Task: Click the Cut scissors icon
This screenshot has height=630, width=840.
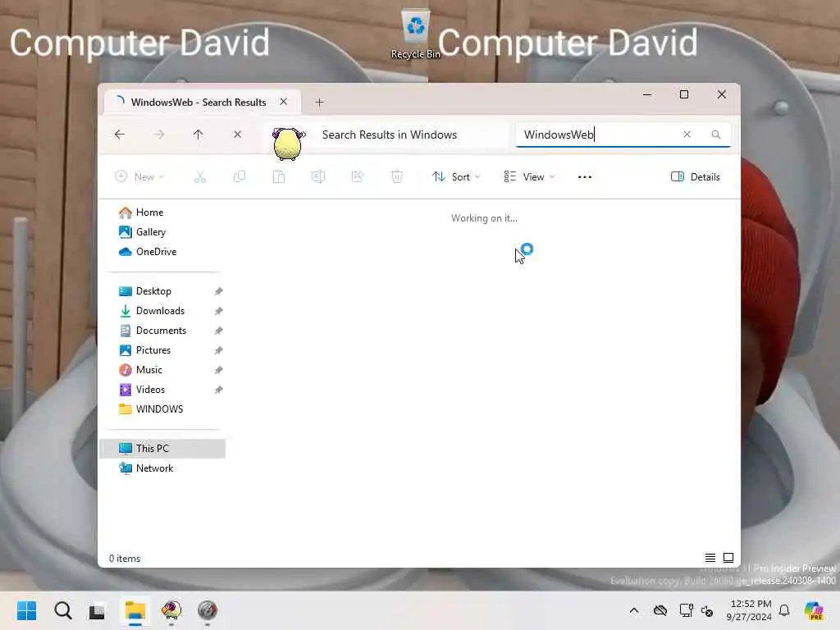Action: [x=200, y=177]
